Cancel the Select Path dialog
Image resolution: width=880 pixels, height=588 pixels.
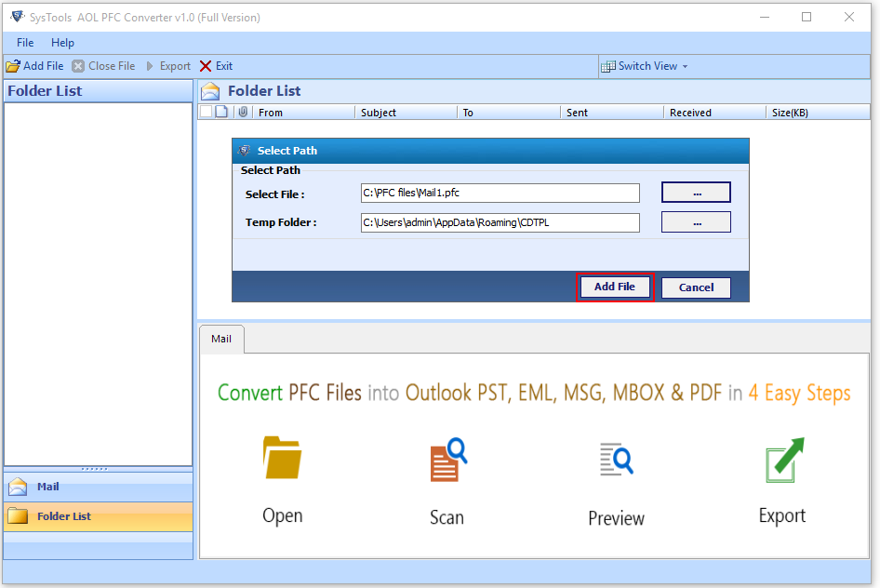(x=696, y=287)
